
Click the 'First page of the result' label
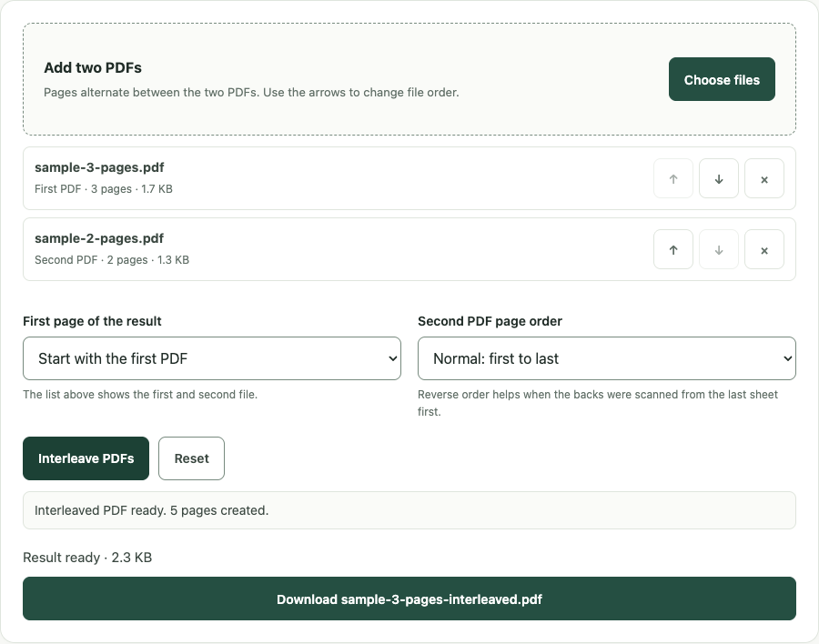click(93, 321)
